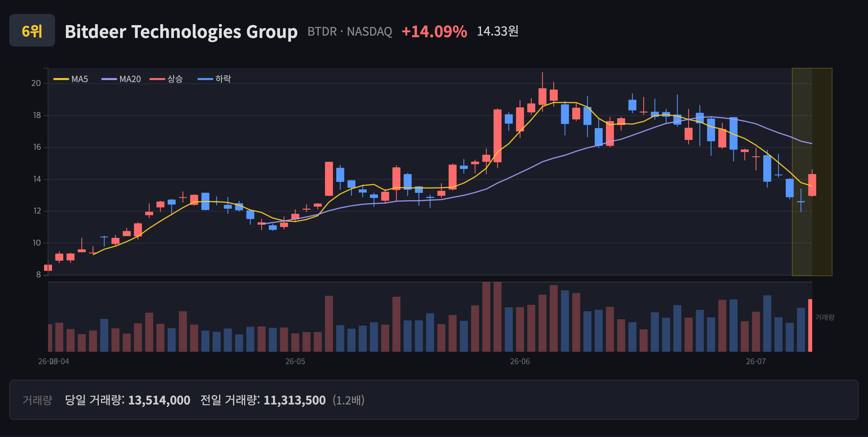Image resolution: width=868 pixels, height=437 pixels.
Task: Toggle the MA20 legend entry
Action: tap(121, 79)
